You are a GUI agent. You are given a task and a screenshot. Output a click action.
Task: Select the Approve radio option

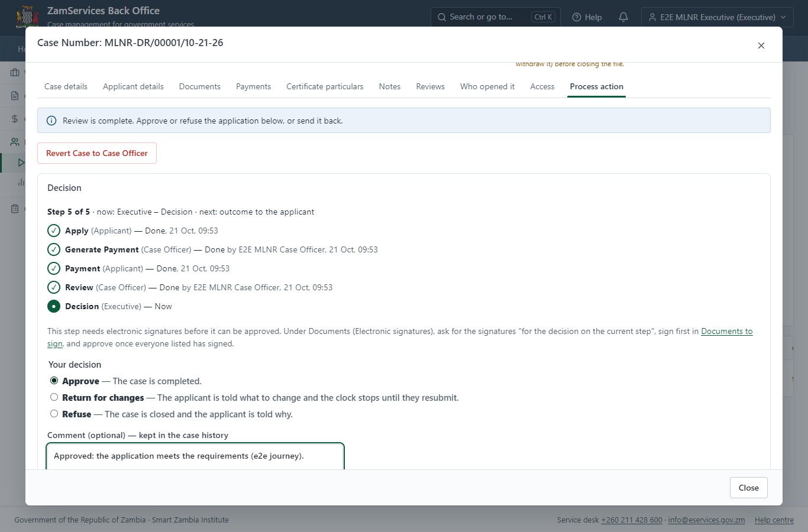[54, 381]
